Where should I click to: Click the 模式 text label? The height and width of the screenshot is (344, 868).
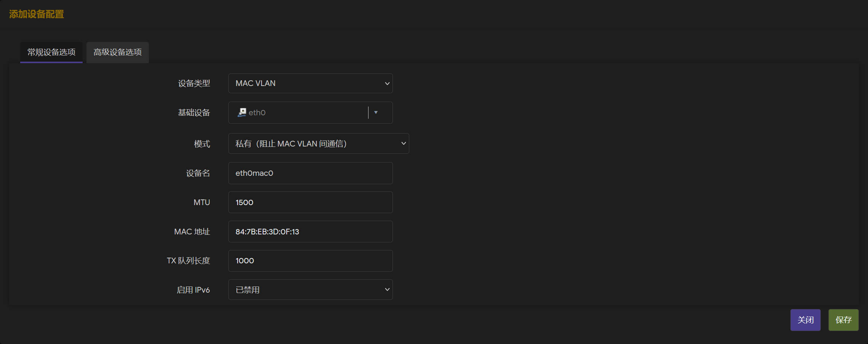click(x=202, y=144)
